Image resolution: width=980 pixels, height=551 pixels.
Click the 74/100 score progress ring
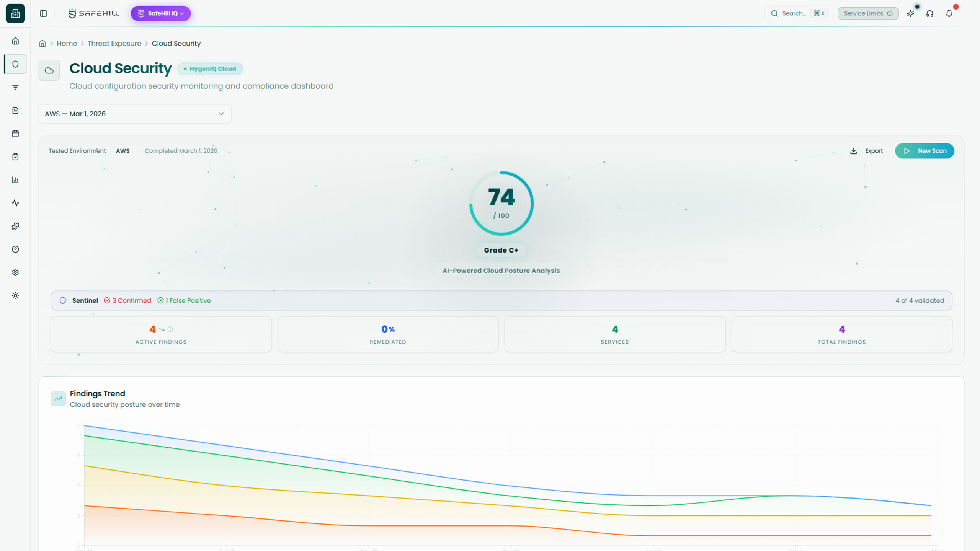click(501, 203)
